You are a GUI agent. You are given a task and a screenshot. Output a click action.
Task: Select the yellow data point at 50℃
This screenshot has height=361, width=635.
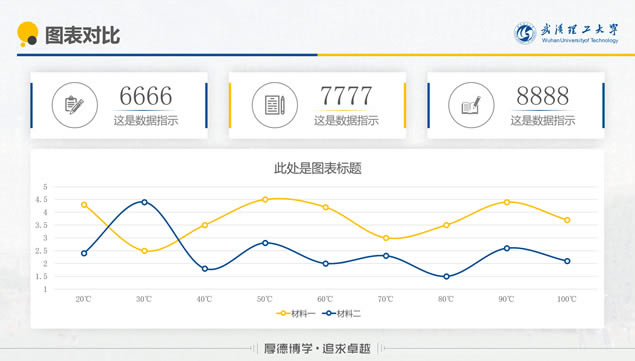265,199
